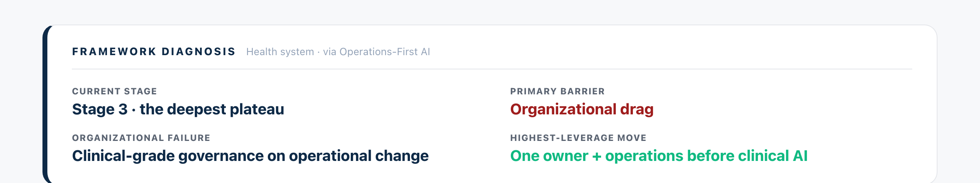980x183 pixels.
Task: Select green 'One owner + operations before clinical AI'
Action: click(659, 156)
